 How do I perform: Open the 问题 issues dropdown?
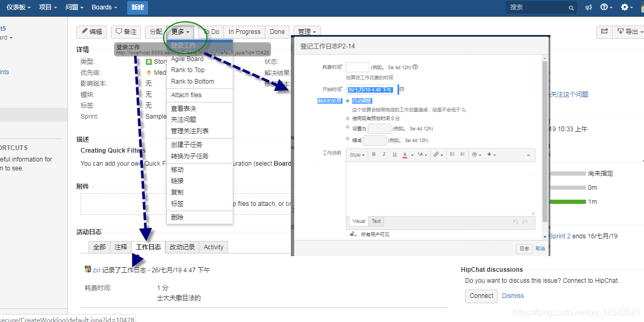point(74,7)
